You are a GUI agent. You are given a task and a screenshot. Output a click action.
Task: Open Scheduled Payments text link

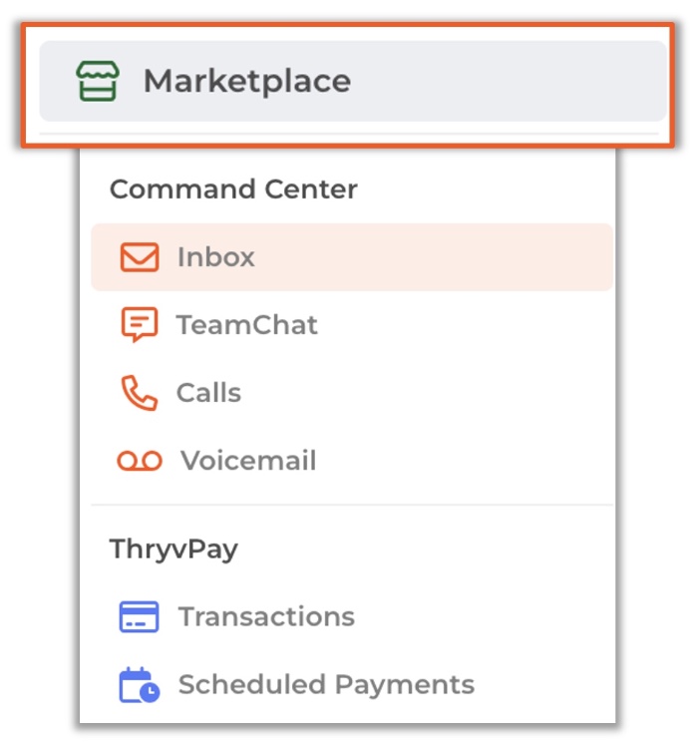[326, 685]
